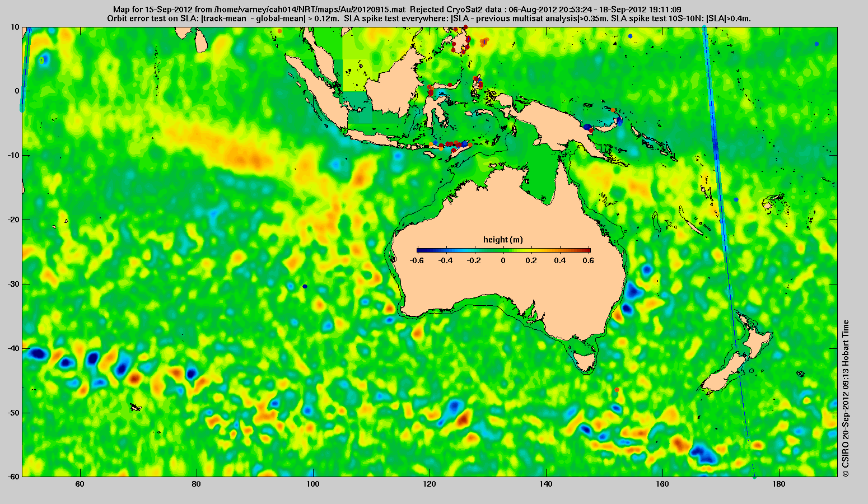Click the colorbar tick label '0.2'
The width and height of the screenshot is (868, 504).
pos(533,260)
